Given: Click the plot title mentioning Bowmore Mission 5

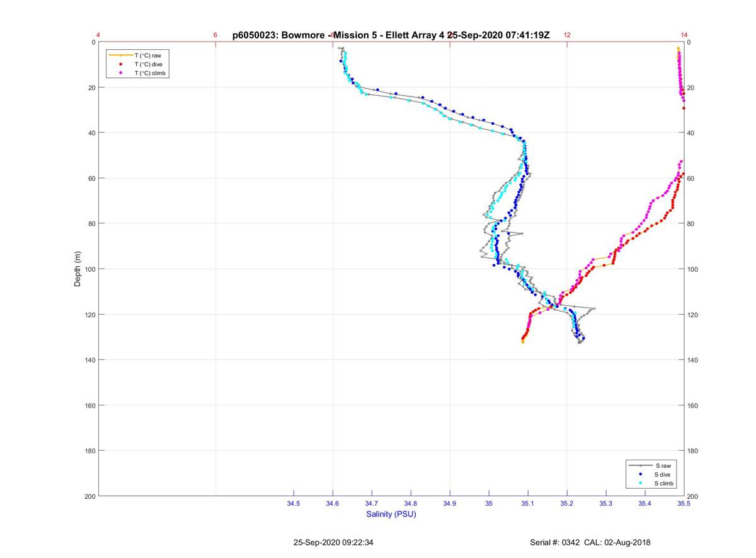Looking at the screenshot, I should [x=391, y=35].
